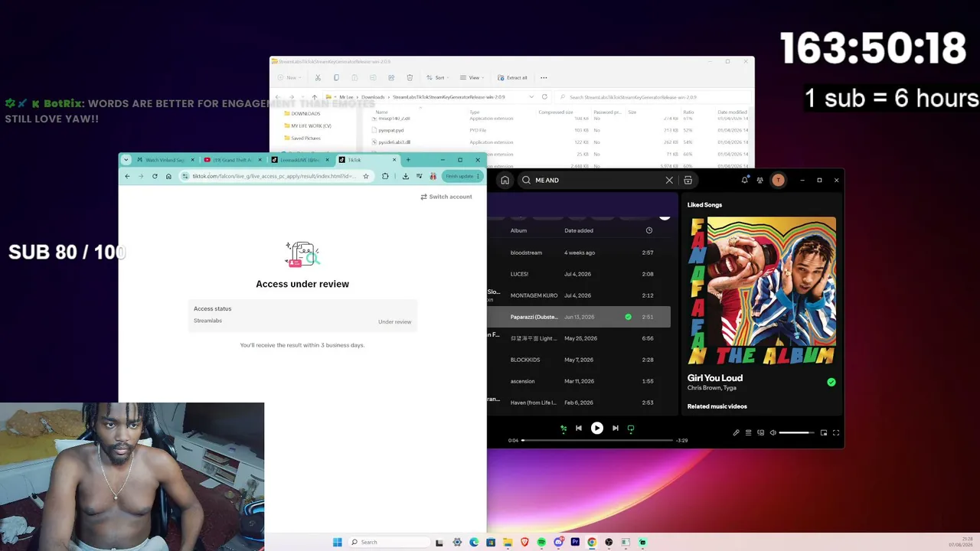Open the Girl You Loud song title
The height and width of the screenshot is (551, 980).
(x=715, y=378)
